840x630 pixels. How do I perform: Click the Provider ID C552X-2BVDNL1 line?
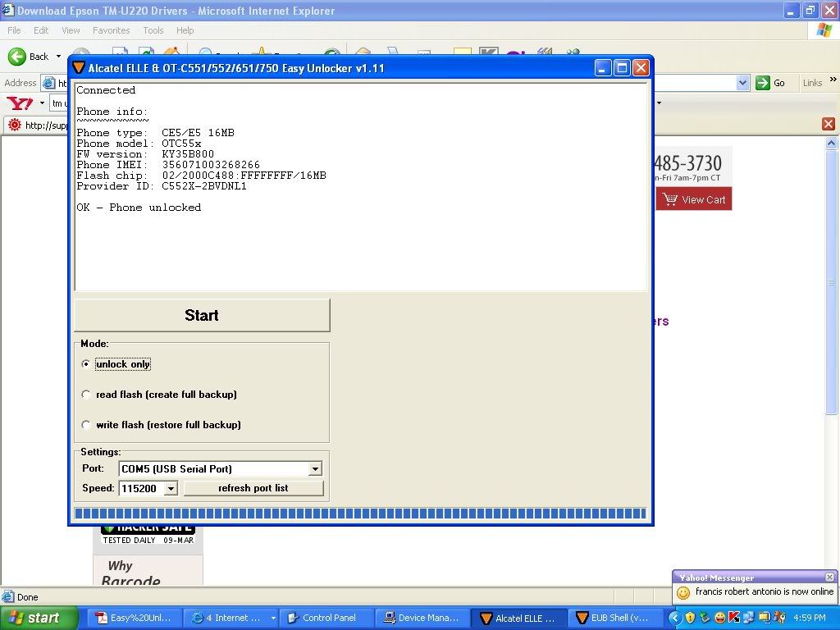(x=162, y=186)
